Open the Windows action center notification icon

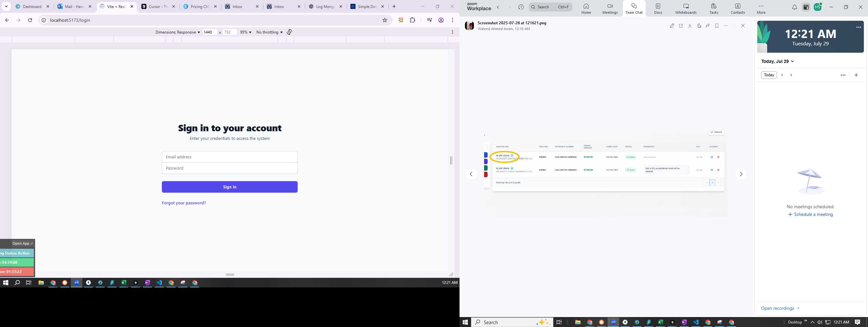point(857,322)
